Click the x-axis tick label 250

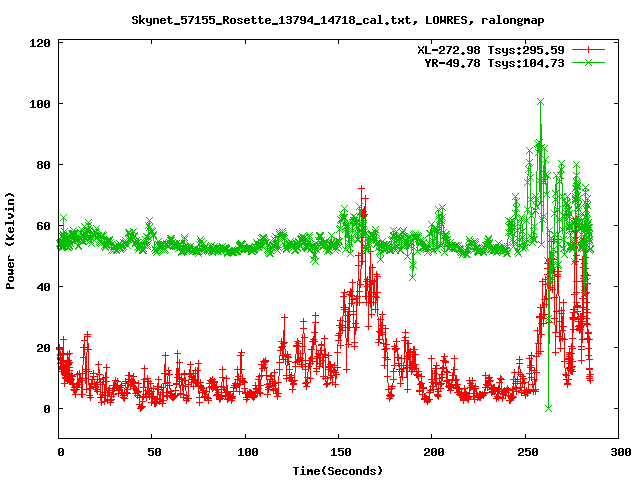point(527,452)
